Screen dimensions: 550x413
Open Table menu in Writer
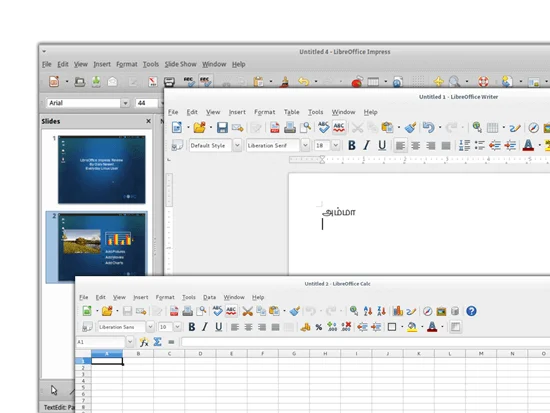(x=291, y=112)
